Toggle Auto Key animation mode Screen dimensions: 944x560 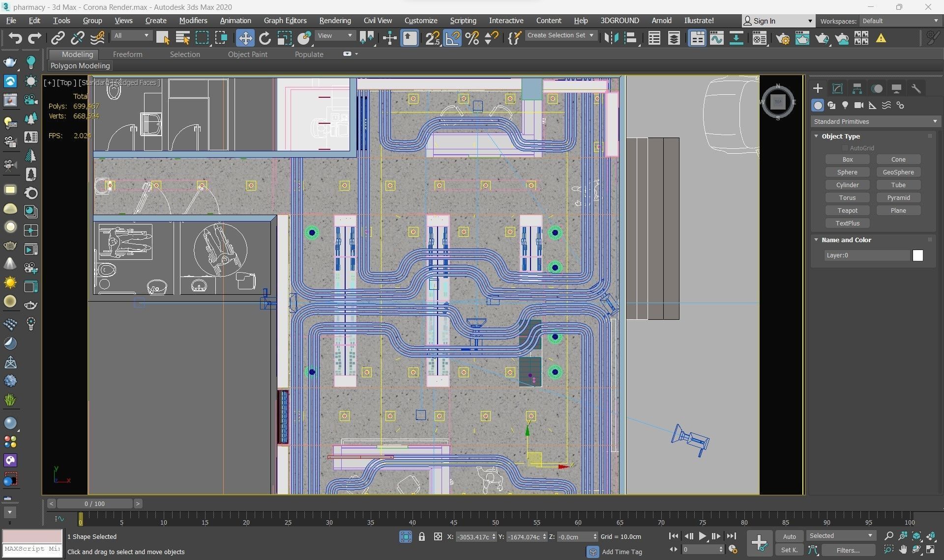[x=789, y=536]
